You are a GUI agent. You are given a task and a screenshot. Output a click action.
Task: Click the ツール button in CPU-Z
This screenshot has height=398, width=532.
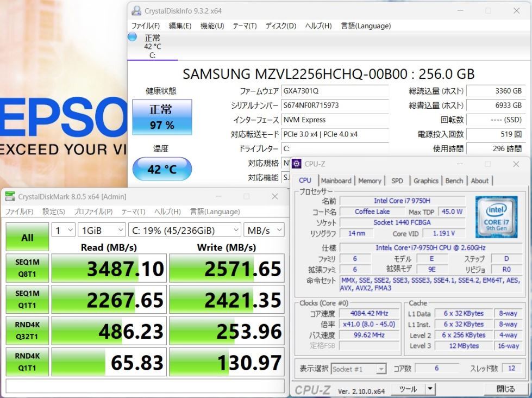[408, 389]
